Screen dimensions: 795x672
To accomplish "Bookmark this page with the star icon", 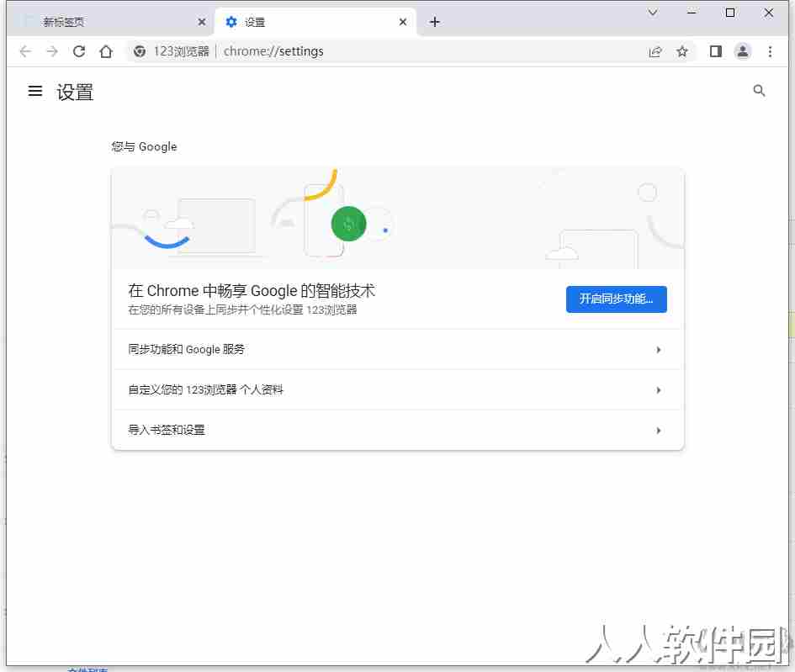I will tap(682, 51).
